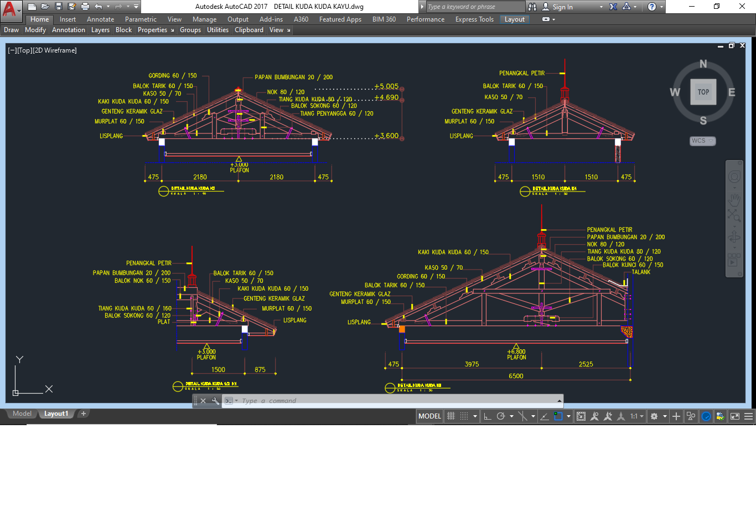Toggle Ortho mode in status bar
Viewport: 756px width, 532px height.
(x=488, y=416)
